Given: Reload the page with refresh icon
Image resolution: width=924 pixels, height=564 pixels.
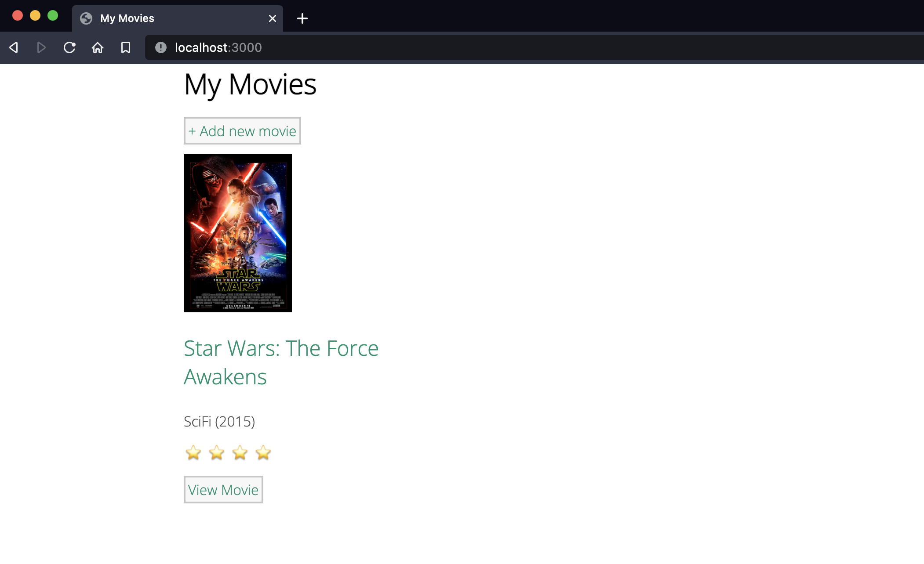Looking at the screenshot, I should click(69, 47).
